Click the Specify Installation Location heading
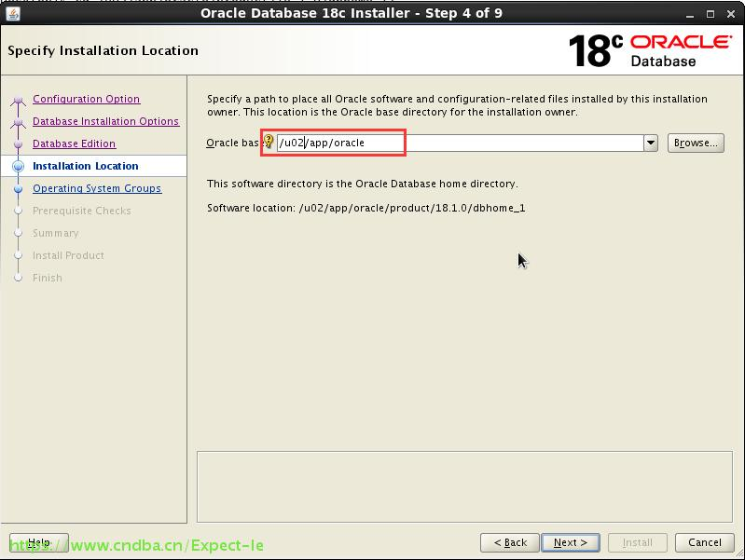 pos(103,50)
